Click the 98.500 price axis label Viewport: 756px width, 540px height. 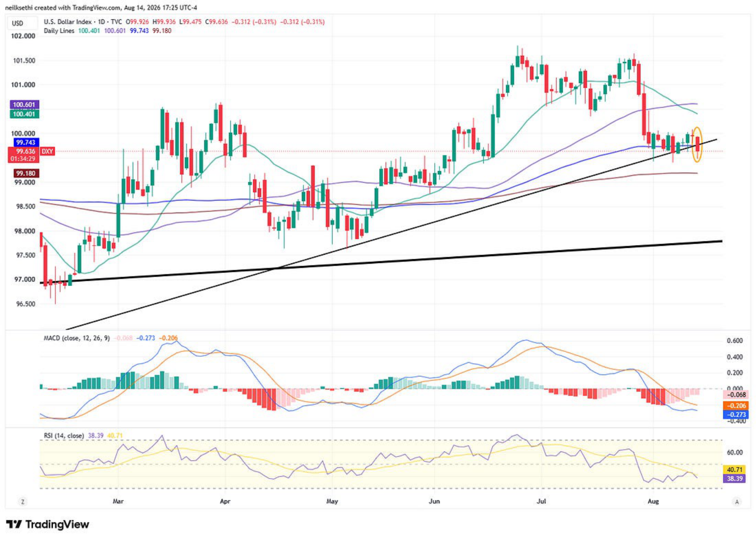(25, 207)
